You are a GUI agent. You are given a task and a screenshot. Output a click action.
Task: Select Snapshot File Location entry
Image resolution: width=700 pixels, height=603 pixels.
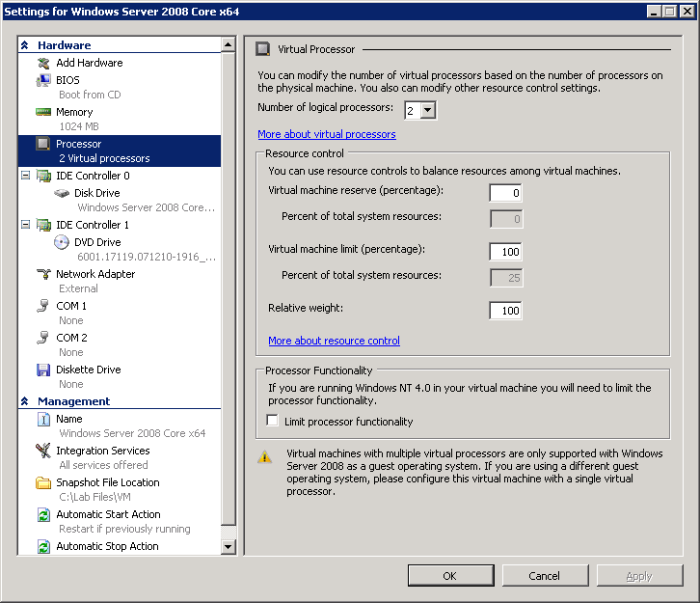(x=108, y=482)
